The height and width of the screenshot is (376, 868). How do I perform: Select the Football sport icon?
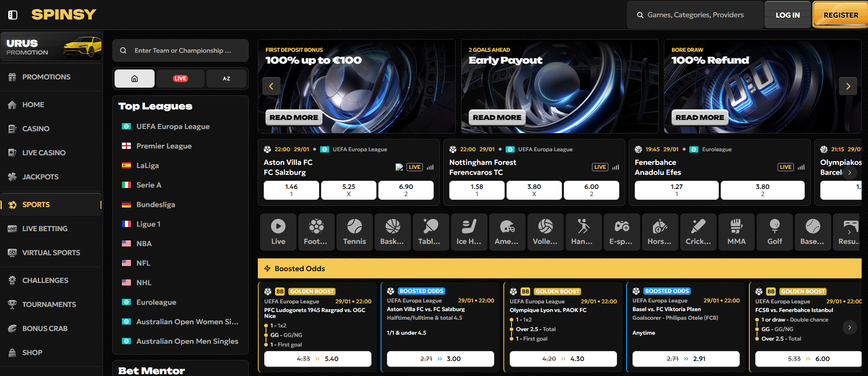[316, 232]
